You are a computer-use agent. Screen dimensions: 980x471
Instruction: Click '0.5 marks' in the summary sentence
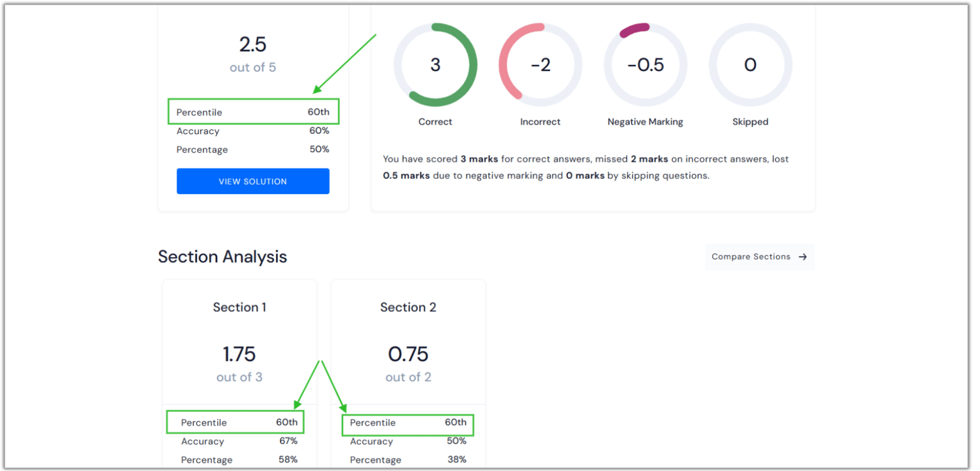[x=407, y=176]
